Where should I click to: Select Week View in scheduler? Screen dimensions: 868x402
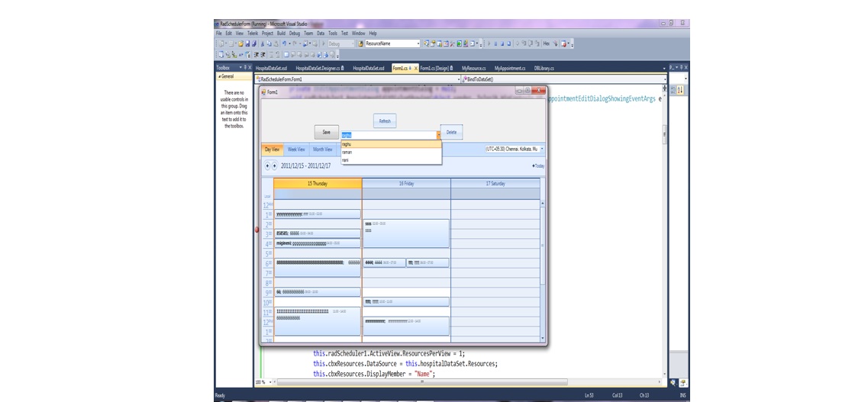tap(296, 150)
